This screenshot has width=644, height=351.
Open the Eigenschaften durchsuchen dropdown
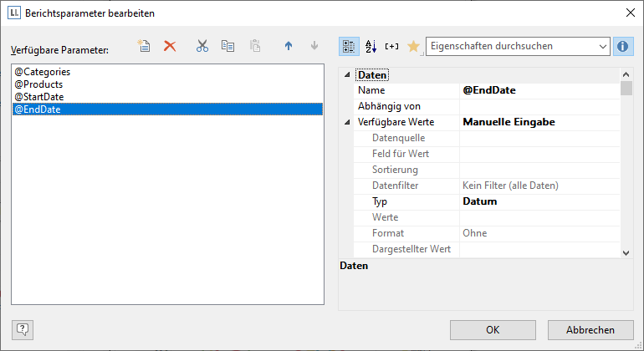[602, 47]
